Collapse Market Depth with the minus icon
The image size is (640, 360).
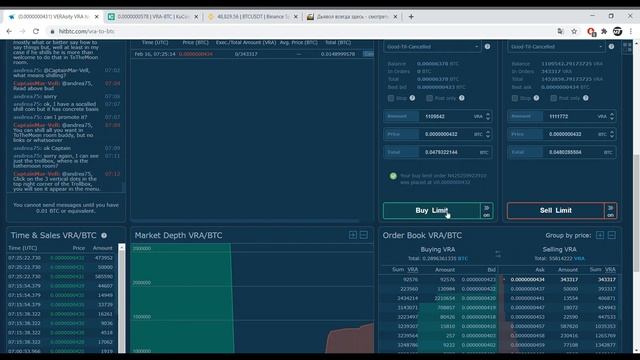click(x=364, y=235)
